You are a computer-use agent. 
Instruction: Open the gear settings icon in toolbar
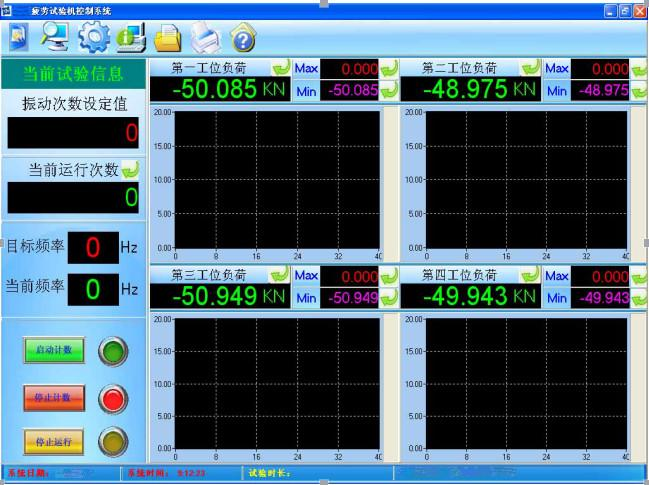click(94, 37)
